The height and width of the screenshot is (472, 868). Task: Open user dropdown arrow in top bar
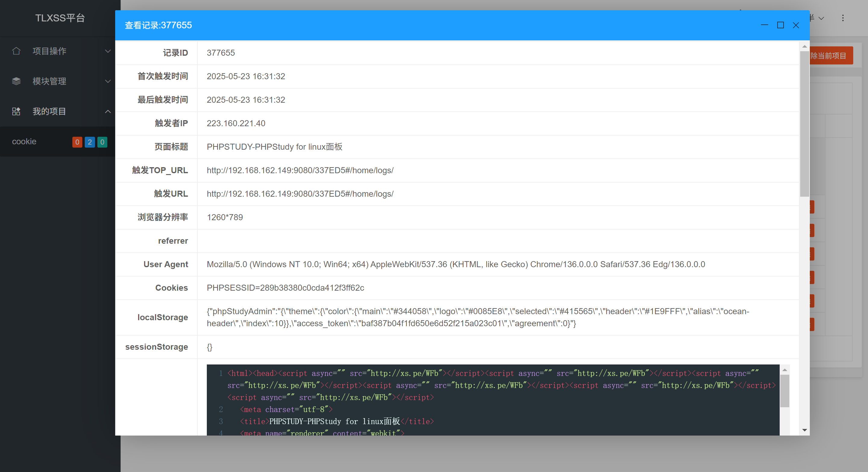[x=822, y=18]
